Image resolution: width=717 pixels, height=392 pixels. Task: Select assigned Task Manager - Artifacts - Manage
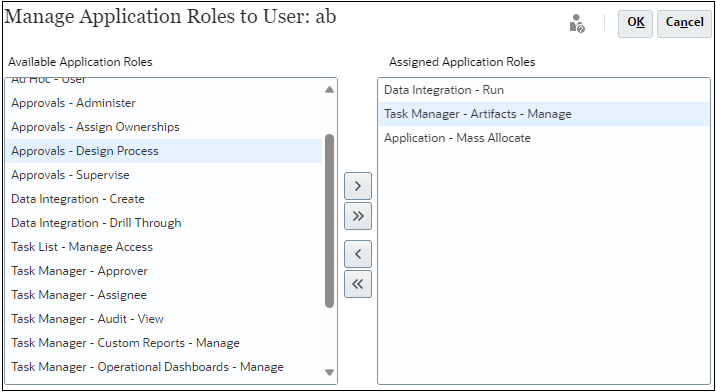pyautogui.click(x=544, y=114)
